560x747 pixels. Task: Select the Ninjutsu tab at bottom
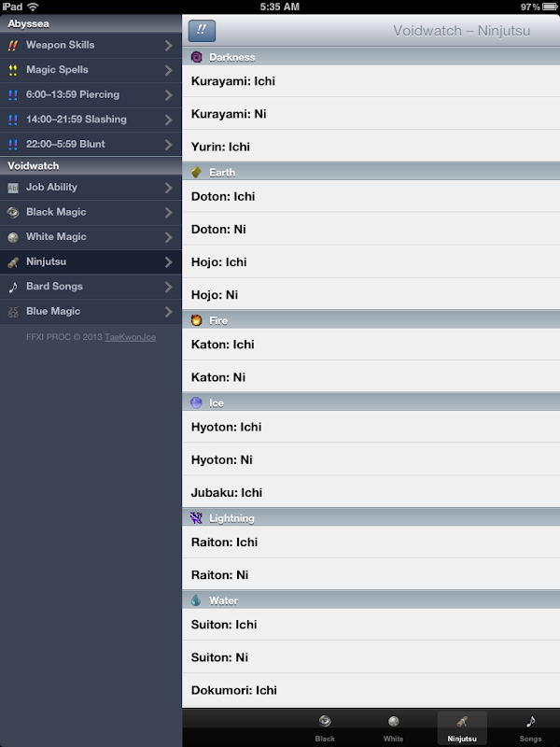(462, 728)
